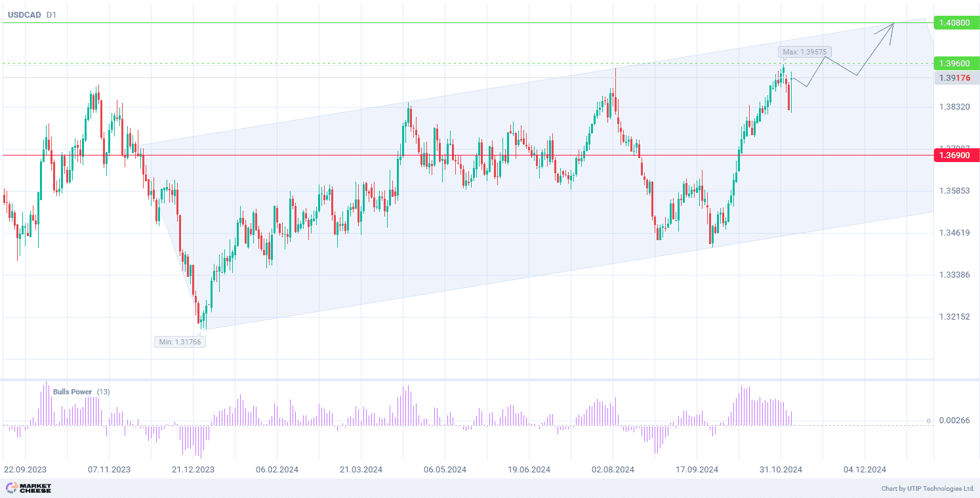Select the 04.12.2024 date on time axis

865,470
